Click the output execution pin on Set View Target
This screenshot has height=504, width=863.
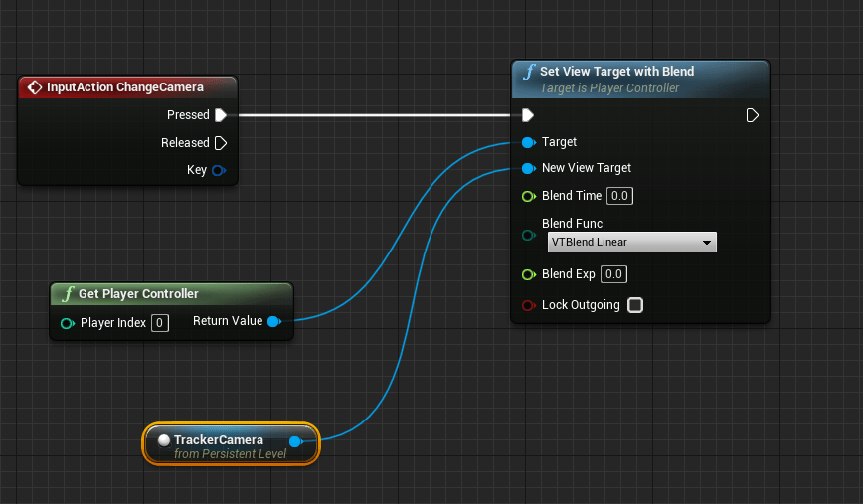(752, 115)
